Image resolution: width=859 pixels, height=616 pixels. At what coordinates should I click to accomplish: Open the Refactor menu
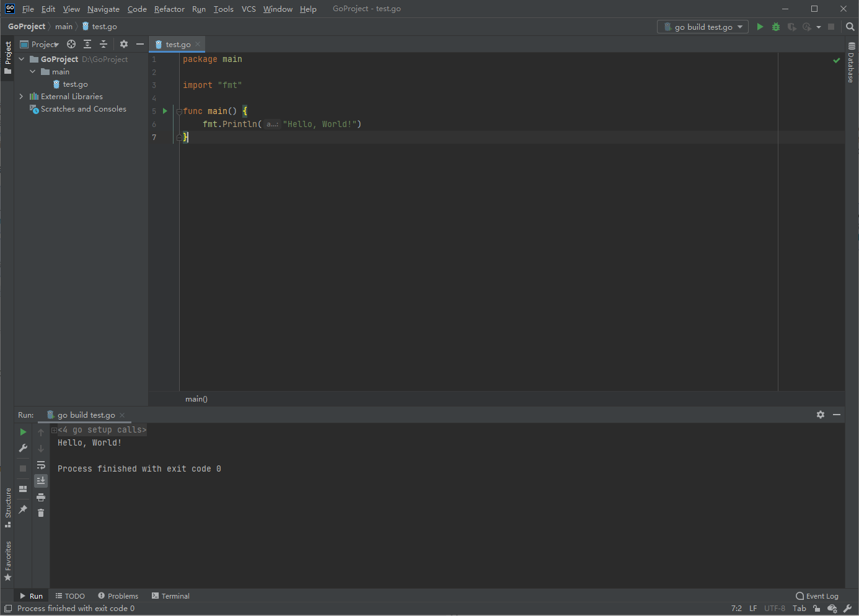(169, 9)
